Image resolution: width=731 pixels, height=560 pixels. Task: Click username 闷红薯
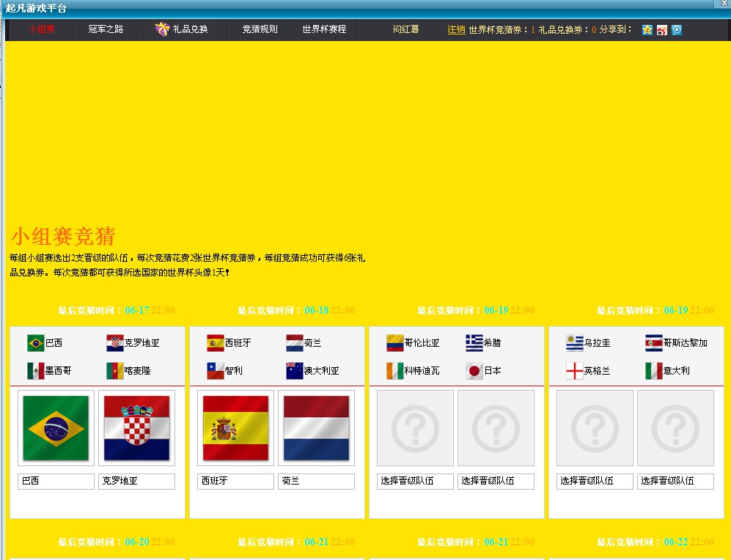pyautogui.click(x=405, y=29)
